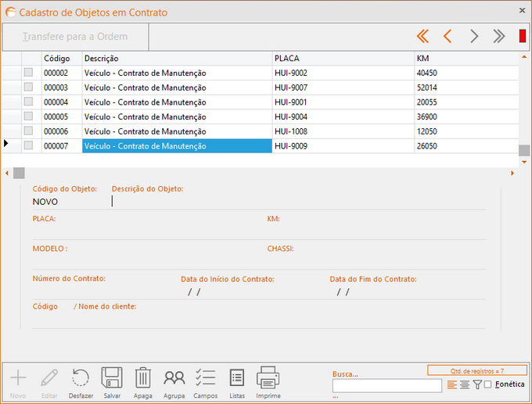Check the box for row 000005
The width and height of the screenshot is (532, 404).
click(x=28, y=116)
